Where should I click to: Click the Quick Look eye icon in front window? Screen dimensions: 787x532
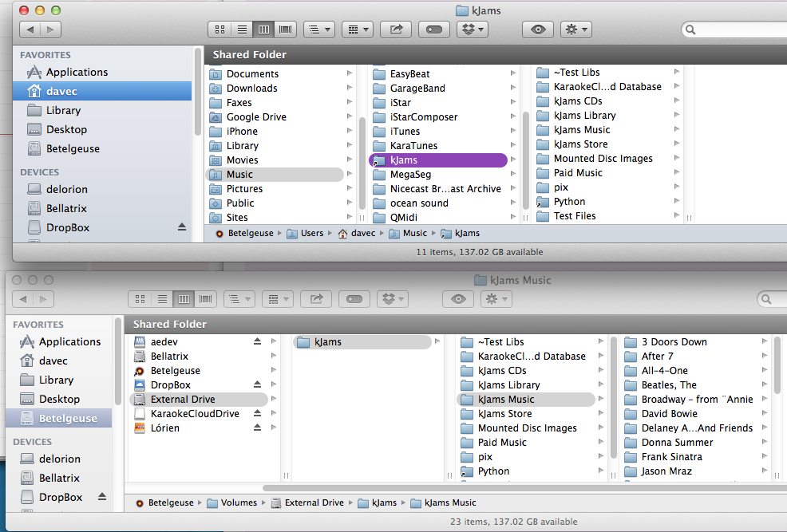point(539,30)
